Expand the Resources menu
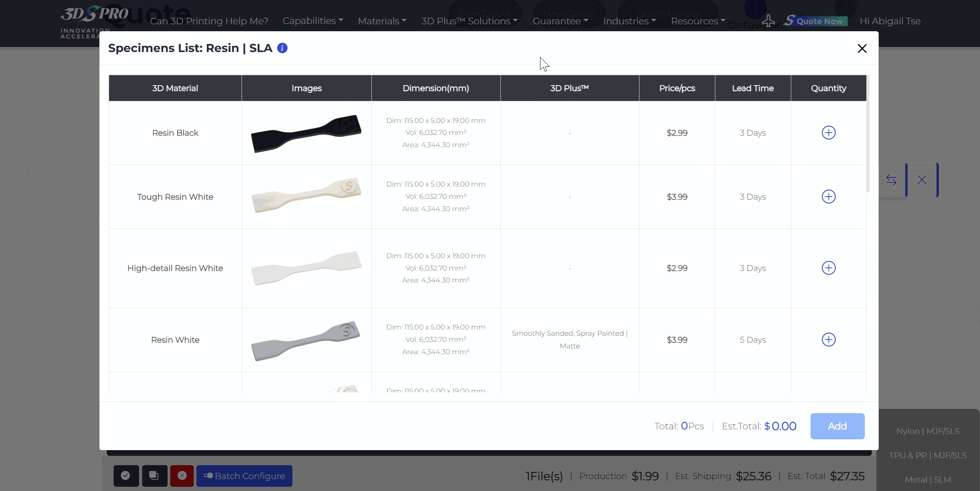 (698, 21)
